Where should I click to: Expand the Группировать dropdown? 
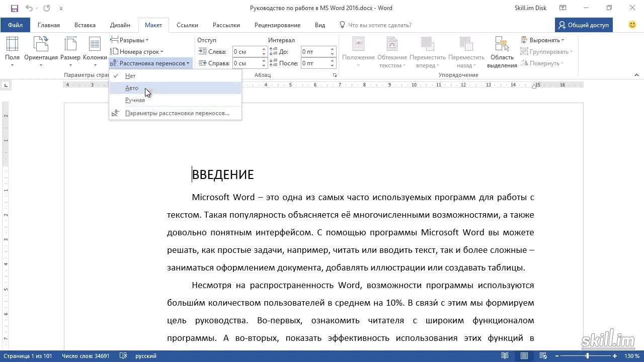pyautogui.click(x=547, y=51)
